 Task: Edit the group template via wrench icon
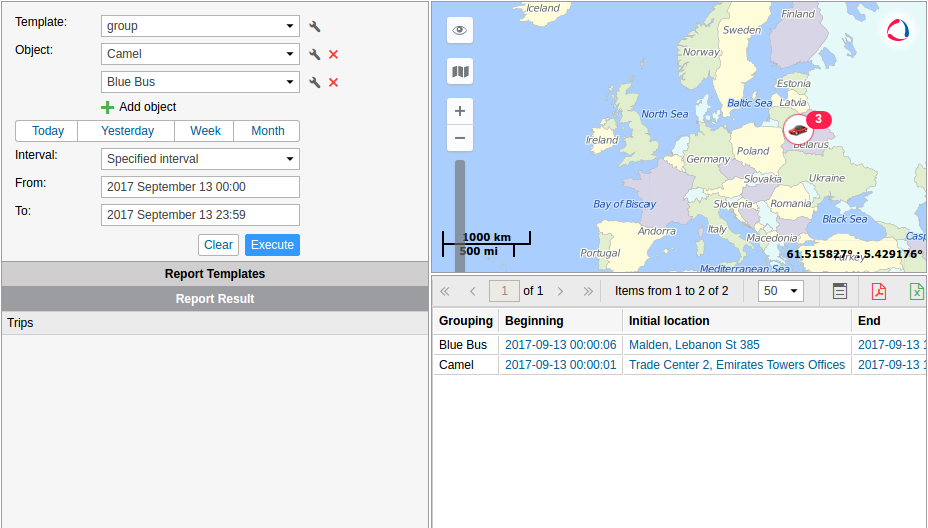point(315,27)
